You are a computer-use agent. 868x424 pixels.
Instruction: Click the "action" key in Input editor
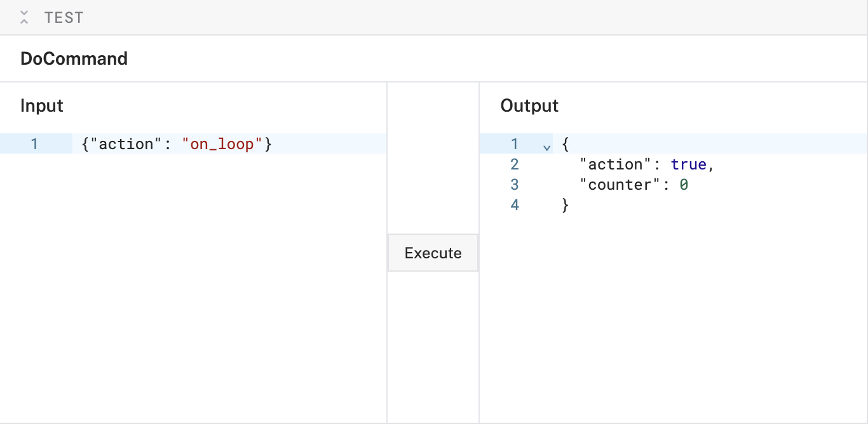126,144
